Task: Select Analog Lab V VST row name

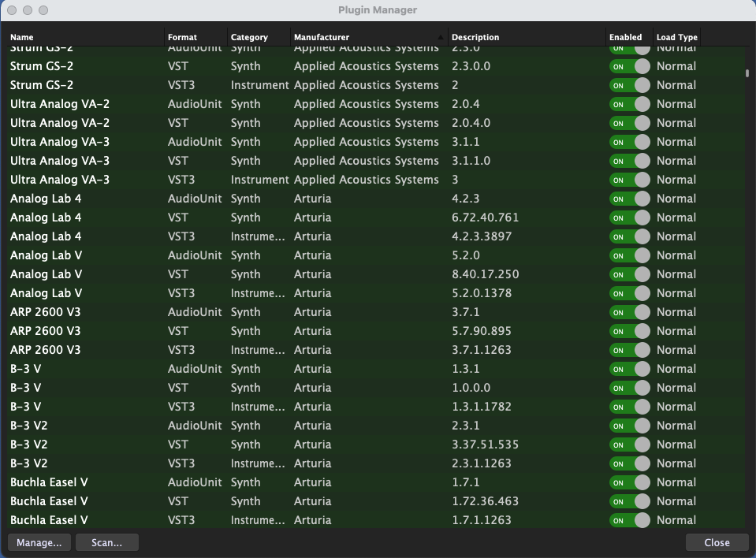Action: 46,274
